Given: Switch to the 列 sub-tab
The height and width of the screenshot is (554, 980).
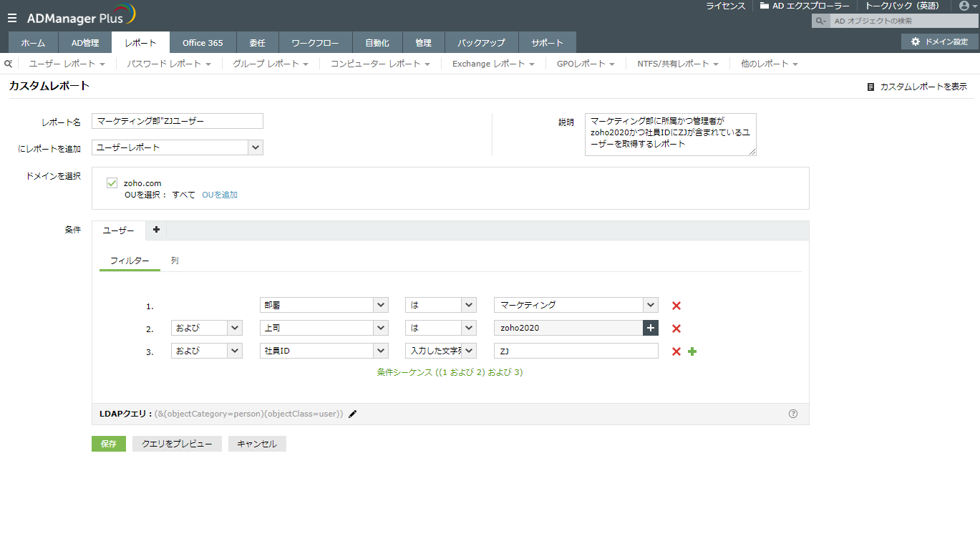Looking at the screenshot, I should 175,261.
